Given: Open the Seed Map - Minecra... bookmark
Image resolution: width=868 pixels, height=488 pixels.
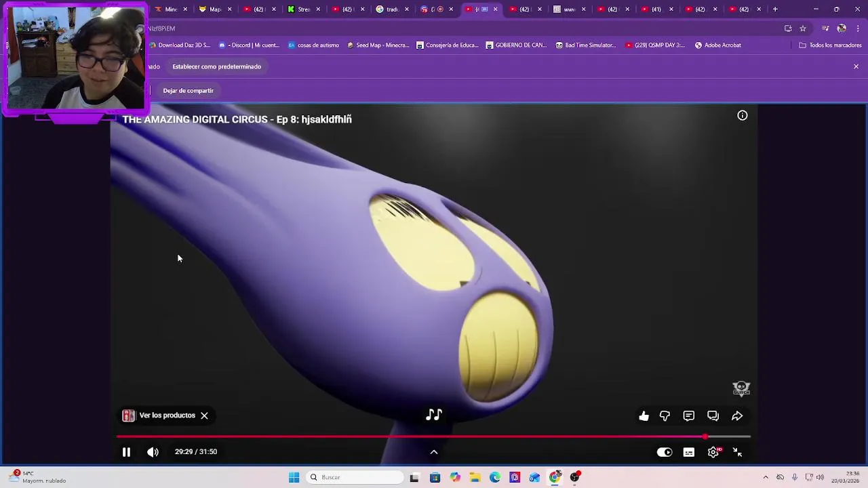Looking at the screenshot, I should [x=378, y=45].
